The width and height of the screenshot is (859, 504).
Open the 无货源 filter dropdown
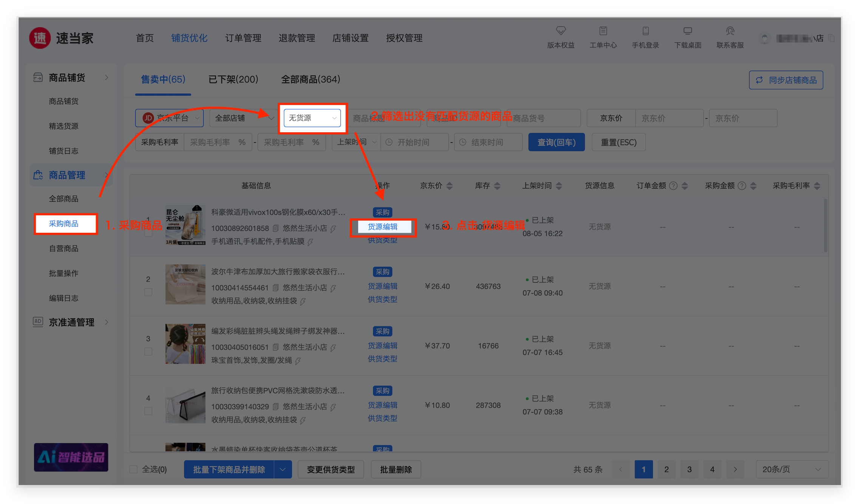pos(312,118)
